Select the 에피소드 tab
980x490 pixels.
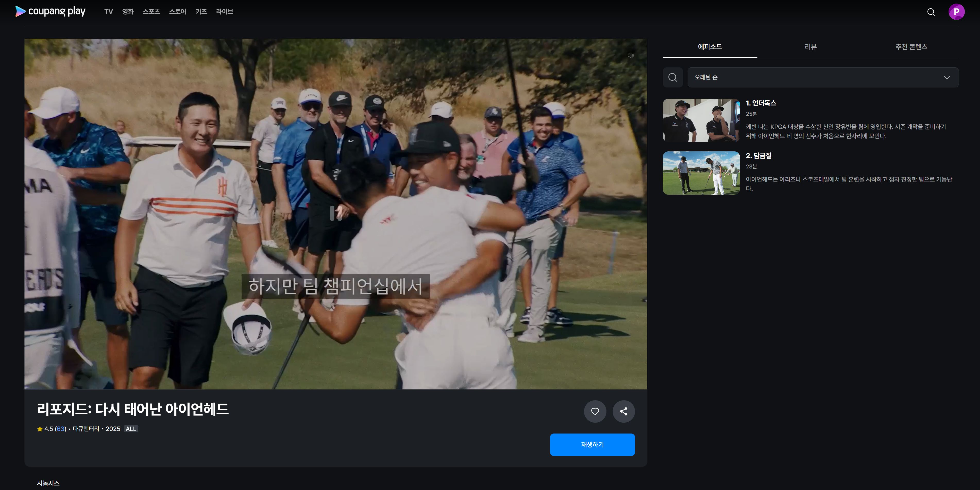coord(709,47)
